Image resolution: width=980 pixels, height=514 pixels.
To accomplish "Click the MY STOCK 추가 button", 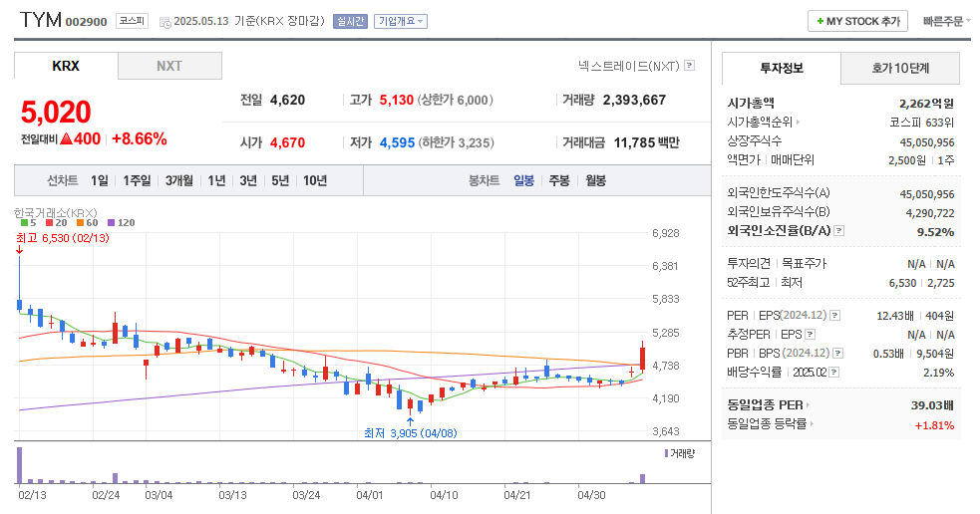I will 857,21.
